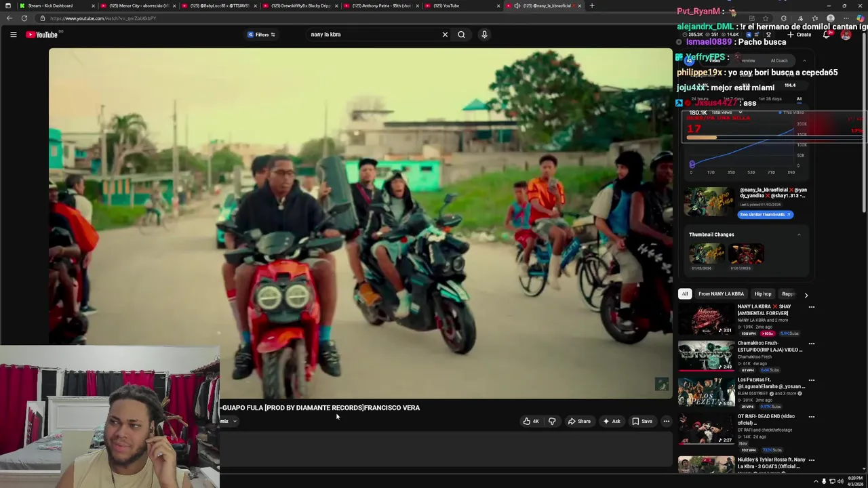Screen dimensions: 868x488
Task: Click the video player to pause
Action: coord(360,224)
